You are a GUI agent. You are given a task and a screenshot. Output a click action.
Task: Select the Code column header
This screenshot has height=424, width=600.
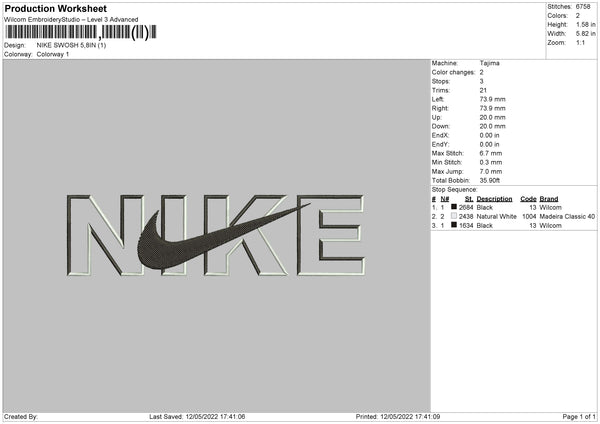tap(528, 199)
